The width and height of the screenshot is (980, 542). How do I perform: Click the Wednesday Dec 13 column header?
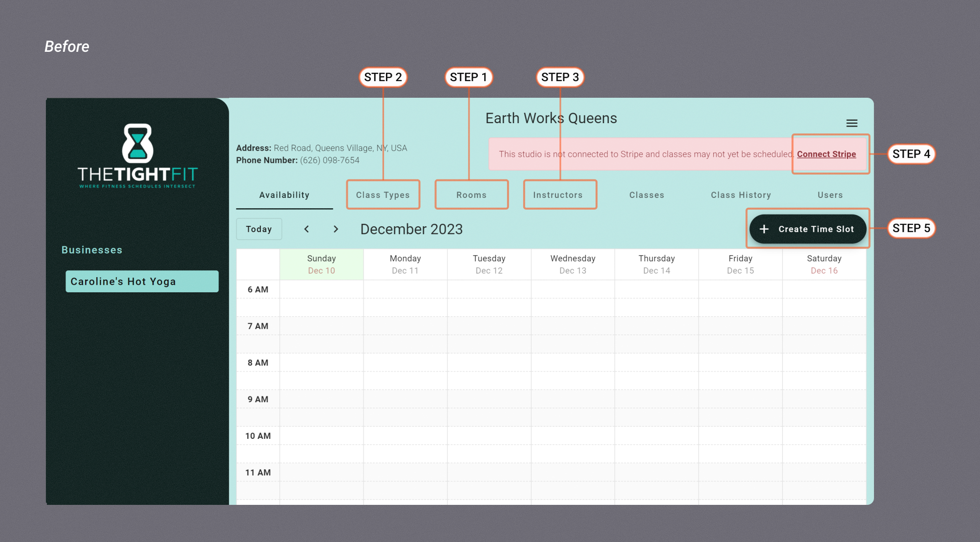pos(573,264)
